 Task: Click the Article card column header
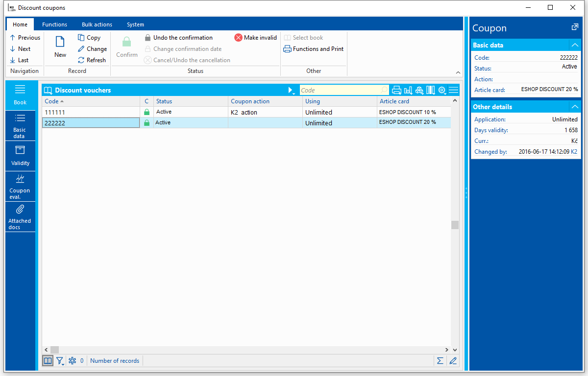414,101
